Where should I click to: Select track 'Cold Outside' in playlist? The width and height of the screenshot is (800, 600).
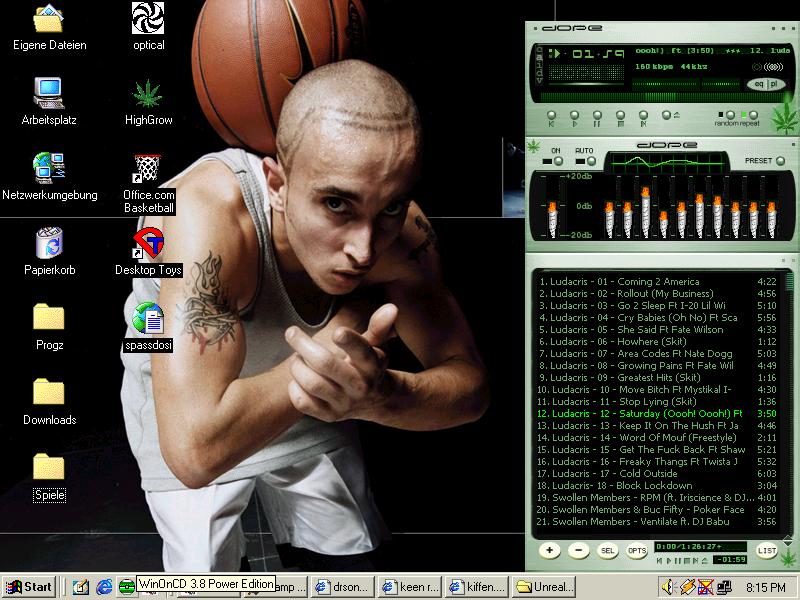(658, 473)
